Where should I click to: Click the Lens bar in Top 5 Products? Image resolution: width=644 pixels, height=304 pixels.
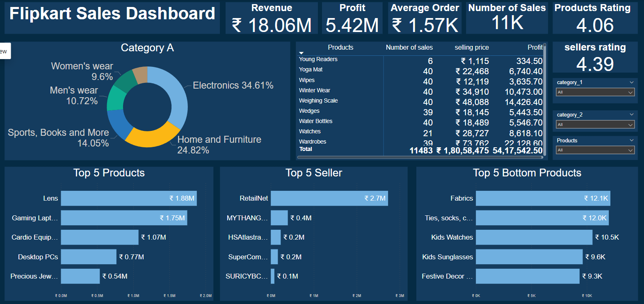(128, 198)
